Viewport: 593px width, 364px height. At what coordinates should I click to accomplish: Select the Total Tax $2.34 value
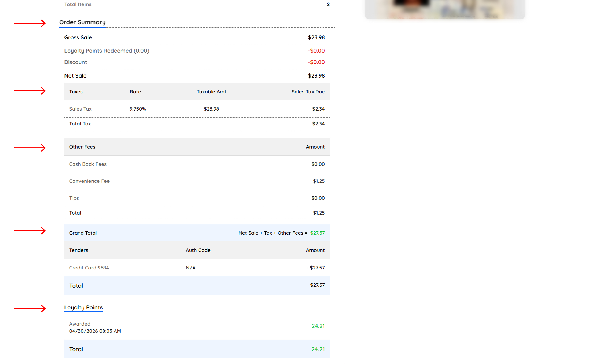318,124
